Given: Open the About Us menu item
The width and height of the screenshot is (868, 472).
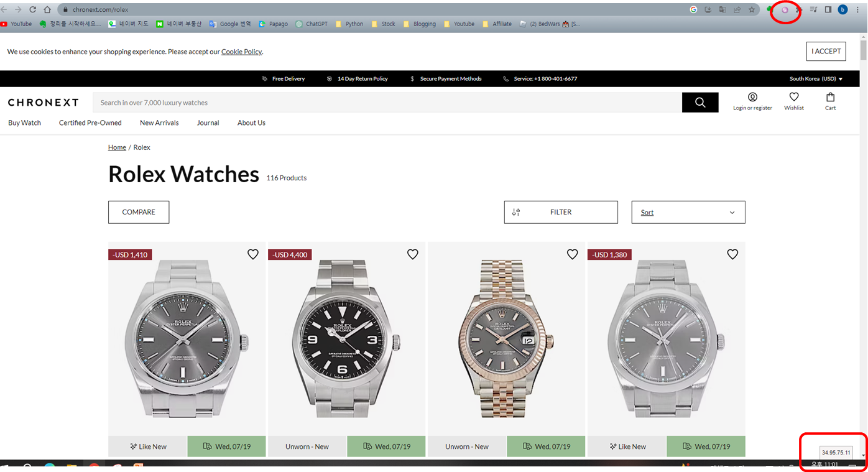Looking at the screenshot, I should click(251, 123).
